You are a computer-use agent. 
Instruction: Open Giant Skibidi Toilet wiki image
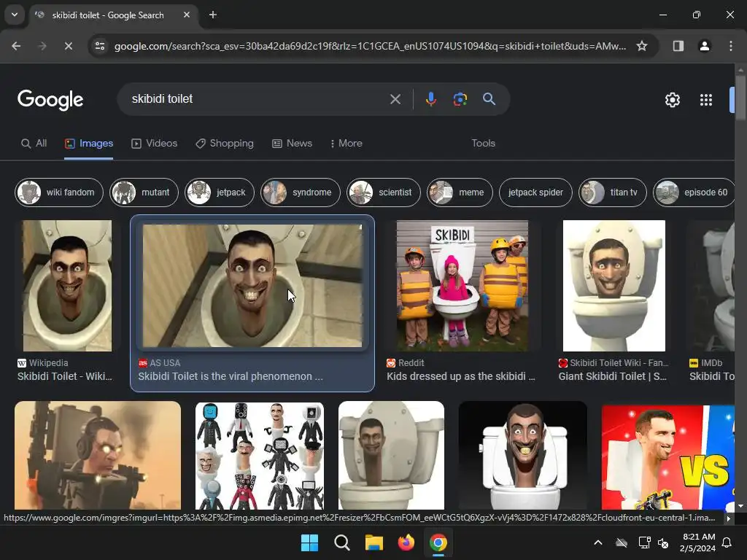click(x=614, y=286)
